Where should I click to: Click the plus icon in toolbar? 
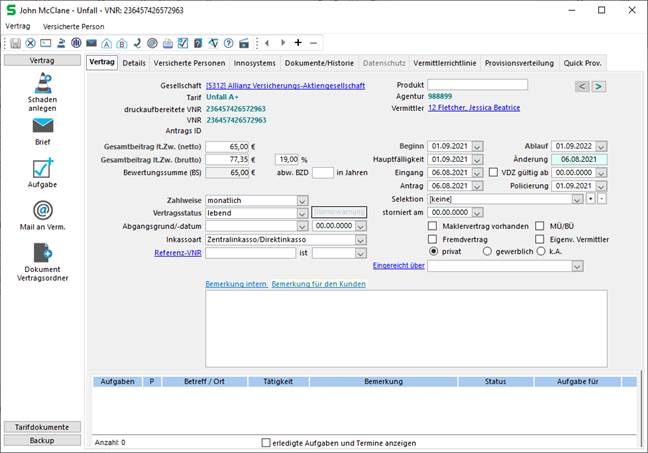(298, 43)
